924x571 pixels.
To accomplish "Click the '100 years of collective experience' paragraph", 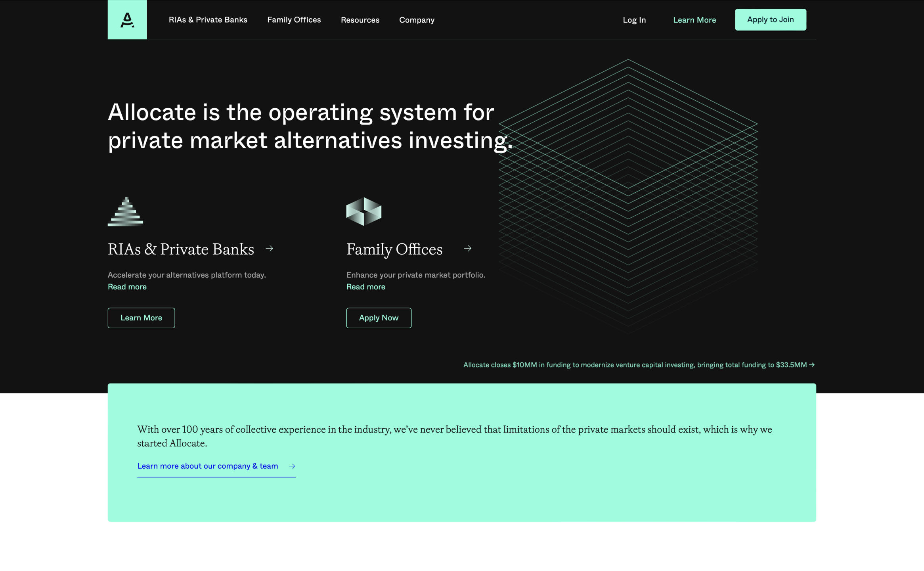I will point(454,436).
